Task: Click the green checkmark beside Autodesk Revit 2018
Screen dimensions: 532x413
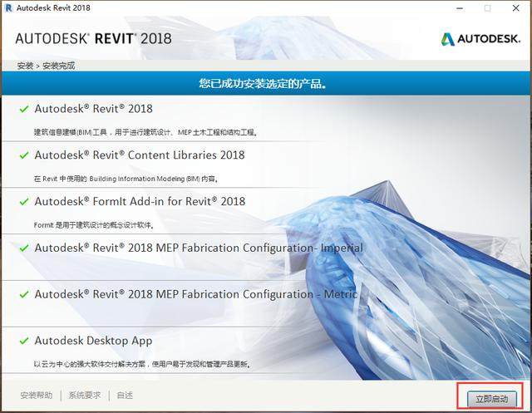Action: click(x=24, y=109)
